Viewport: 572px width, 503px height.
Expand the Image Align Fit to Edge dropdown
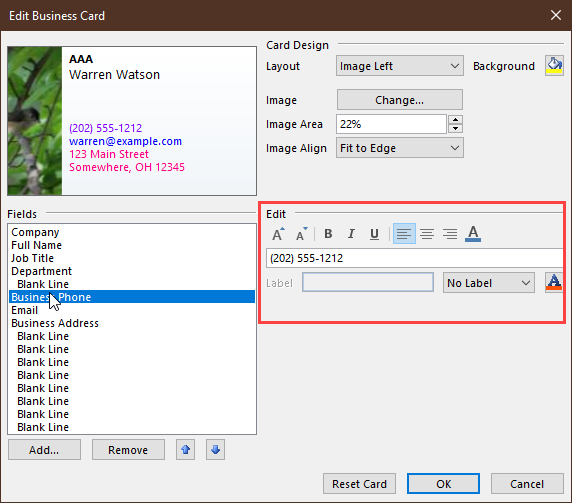[400, 148]
